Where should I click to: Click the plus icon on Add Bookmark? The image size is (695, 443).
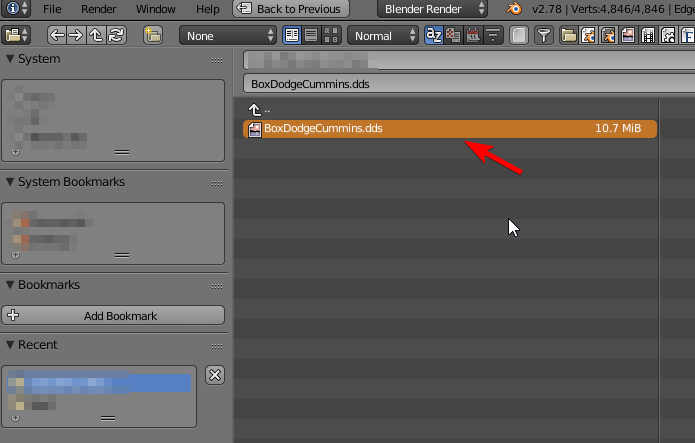click(x=13, y=315)
